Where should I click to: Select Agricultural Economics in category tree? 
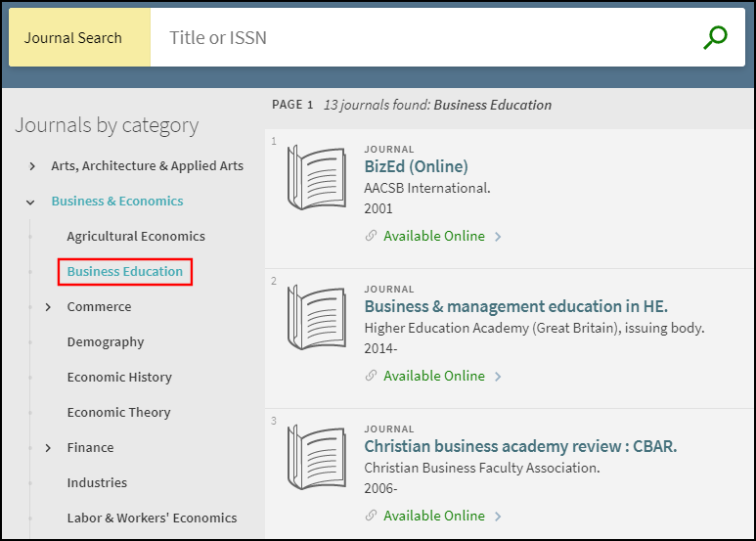tap(136, 236)
